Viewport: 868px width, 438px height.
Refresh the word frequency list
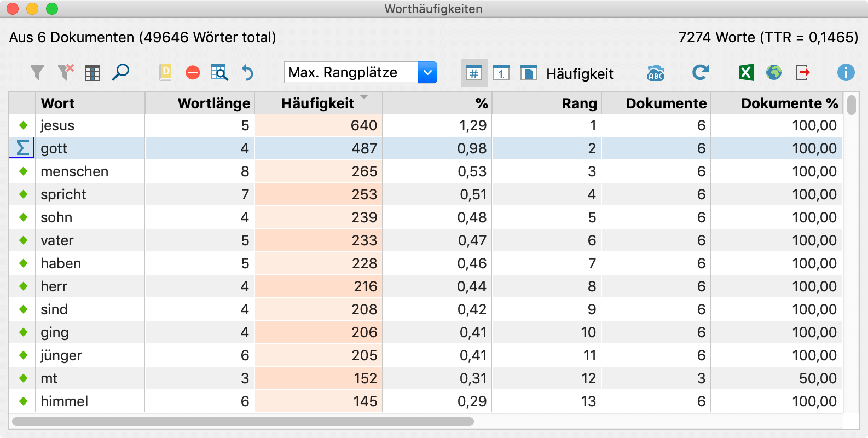(700, 72)
